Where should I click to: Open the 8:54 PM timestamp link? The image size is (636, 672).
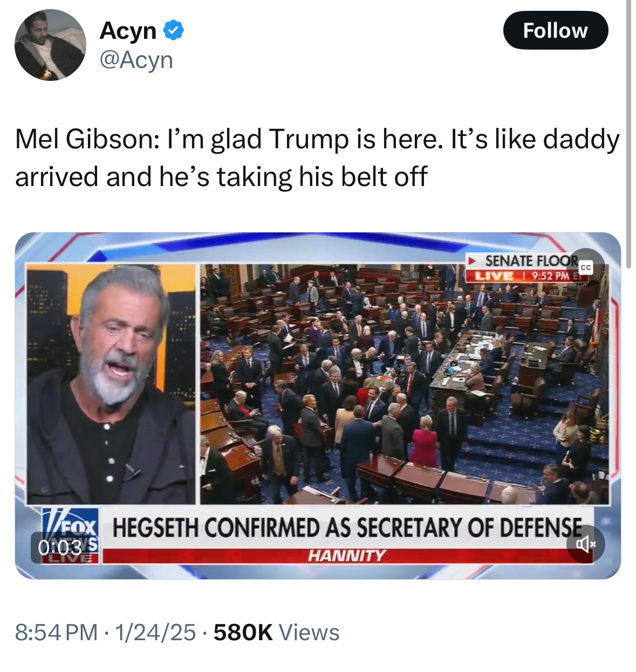[57, 632]
